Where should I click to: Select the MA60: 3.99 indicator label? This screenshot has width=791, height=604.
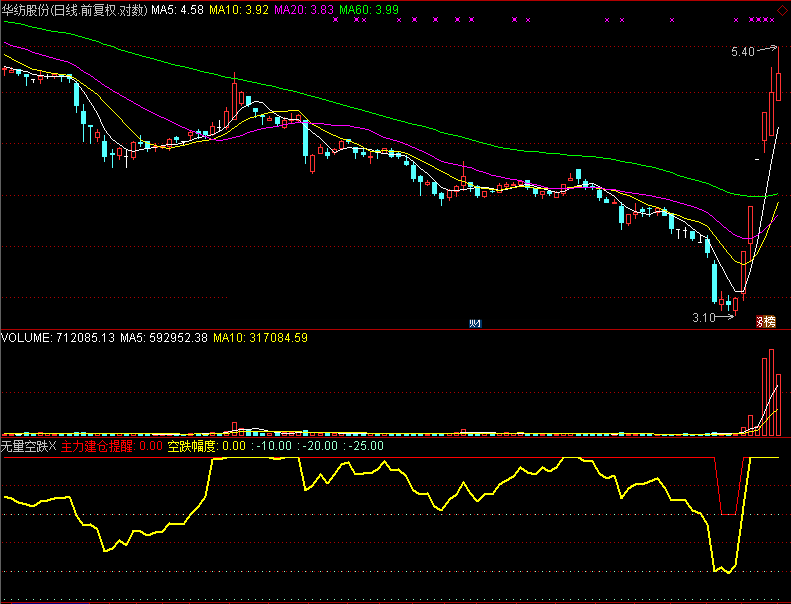pyautogui.click(x=369, y=10)
